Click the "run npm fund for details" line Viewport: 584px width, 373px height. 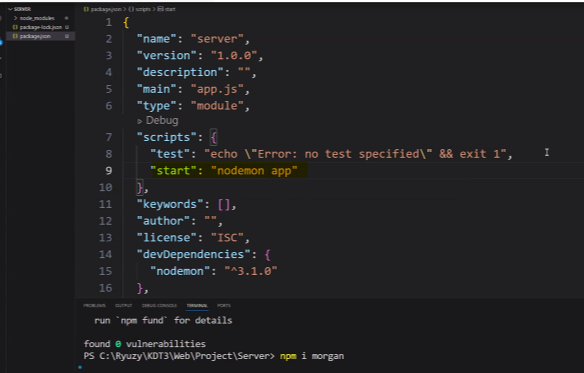(163, 320)
